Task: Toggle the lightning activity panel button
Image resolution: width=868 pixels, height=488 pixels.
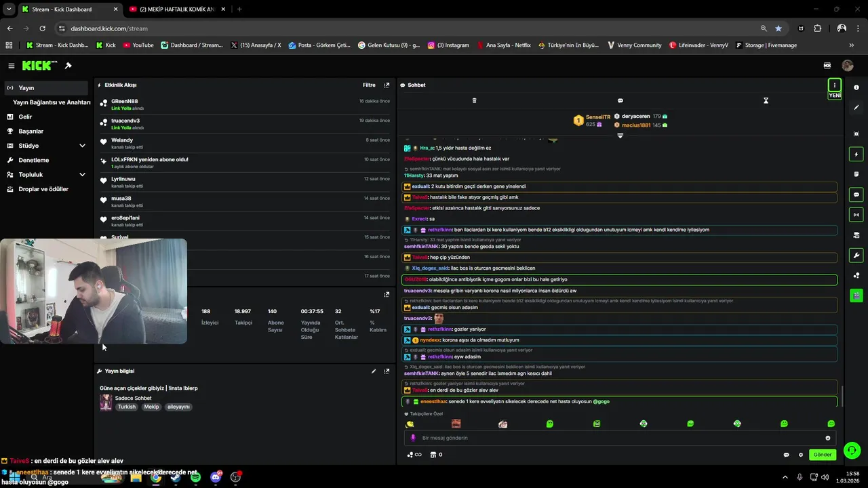Action: pos(856,155)
